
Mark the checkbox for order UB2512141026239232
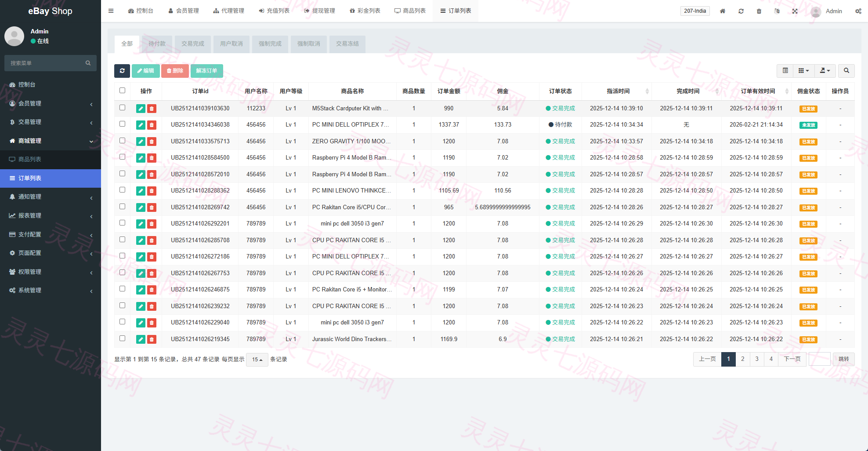[123, 306]
